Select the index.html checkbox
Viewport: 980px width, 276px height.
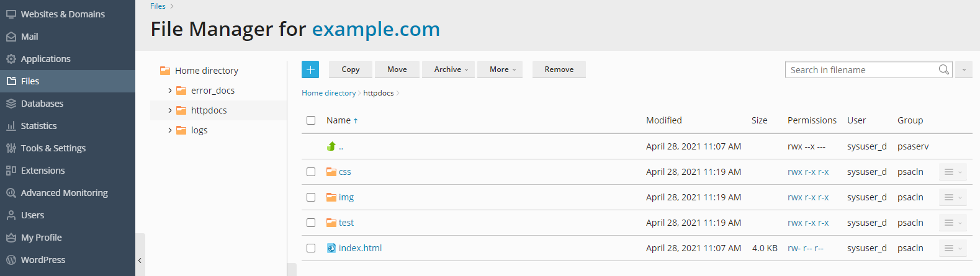pyautogui.click(x=311, y=248)
